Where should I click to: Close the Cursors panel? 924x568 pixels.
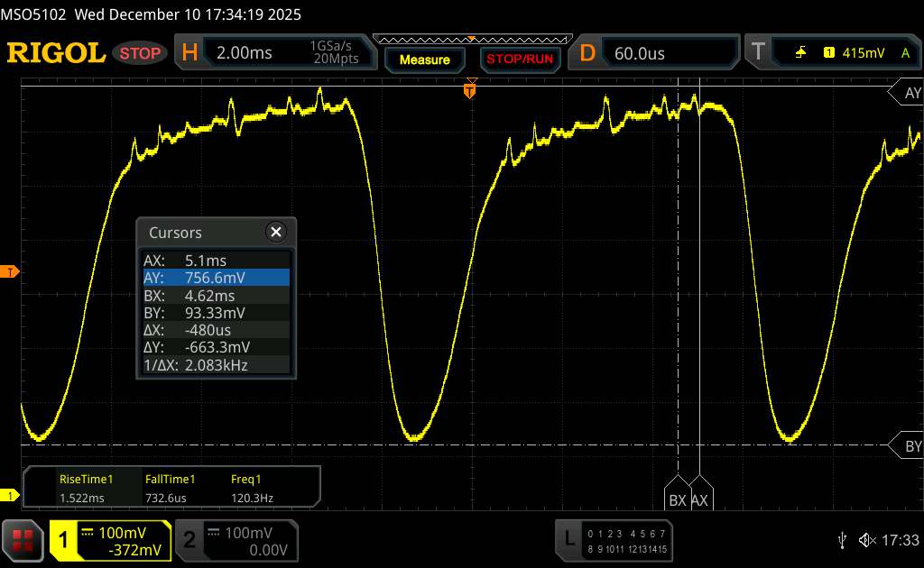pos(276,232)
